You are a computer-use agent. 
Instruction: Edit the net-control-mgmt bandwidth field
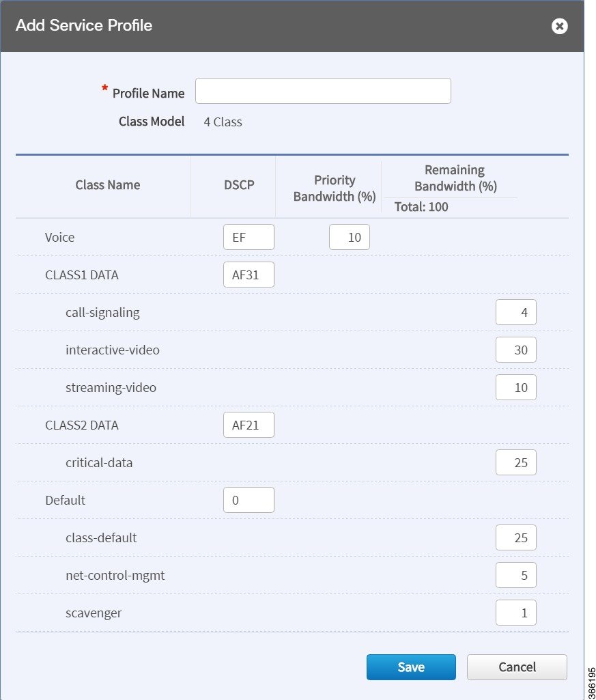tap(515, 574)
